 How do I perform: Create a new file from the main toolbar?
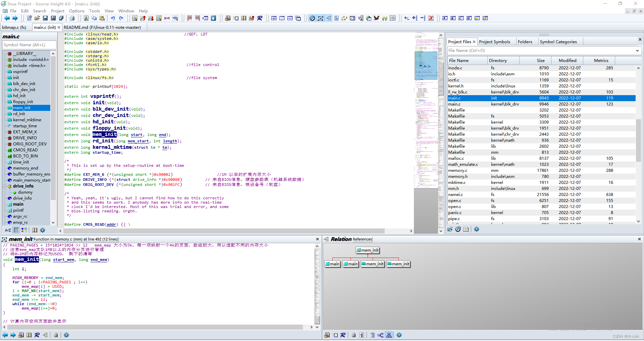point(29,18)
